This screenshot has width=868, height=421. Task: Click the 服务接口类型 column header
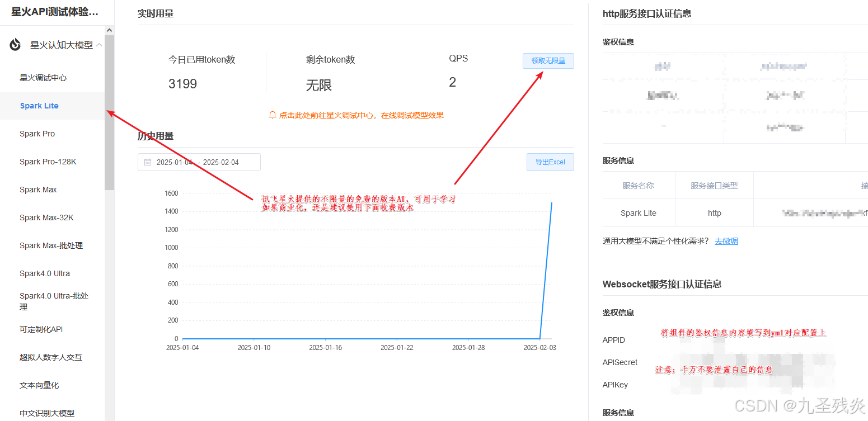pos(714,186)
